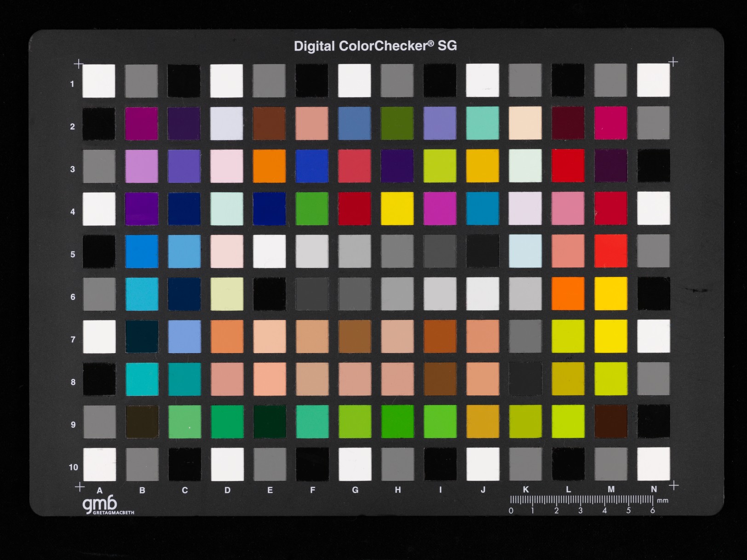
Task: Click the dark brown patch at M9
Action: point(611,421)
